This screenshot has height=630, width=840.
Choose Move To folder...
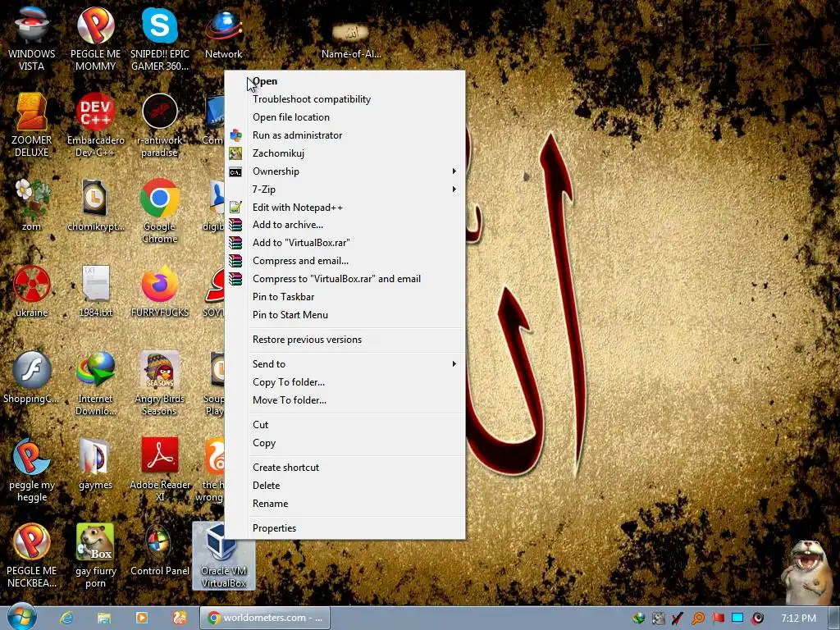coord(345,400)
